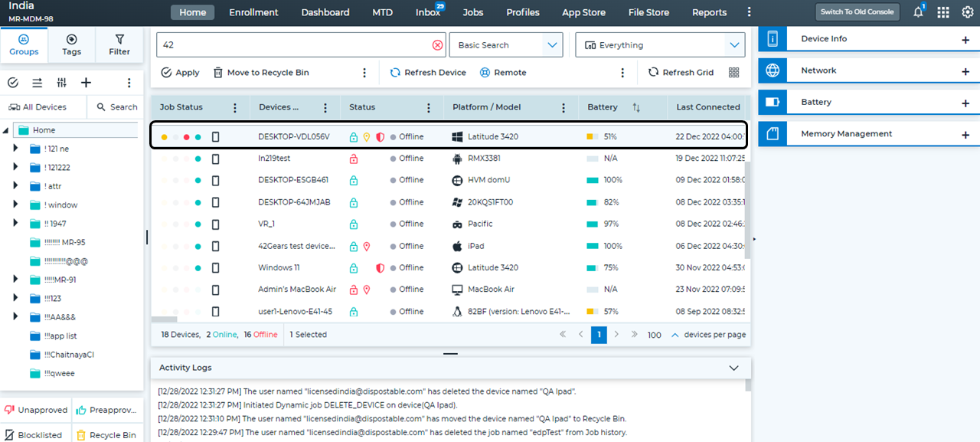Click the green lock icon in VR_1 row
The width and height of the screenshot is (980, 442).
pyautogui.click(x=354, y=224)
